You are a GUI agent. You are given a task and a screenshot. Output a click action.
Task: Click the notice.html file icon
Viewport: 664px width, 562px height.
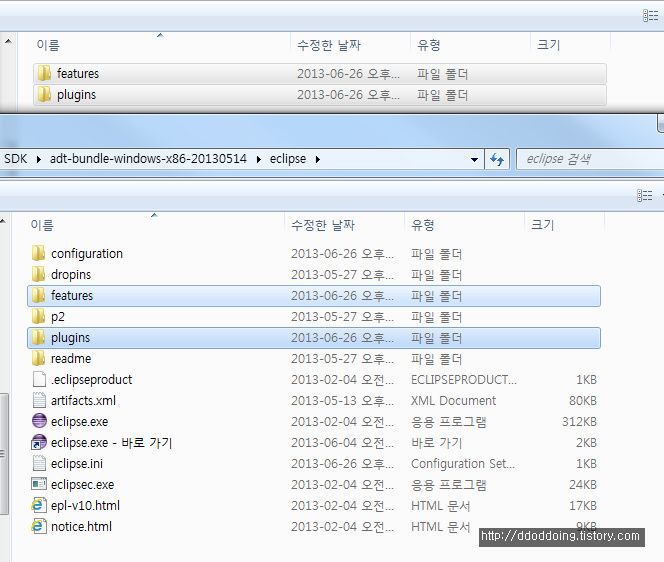[39, 526]
